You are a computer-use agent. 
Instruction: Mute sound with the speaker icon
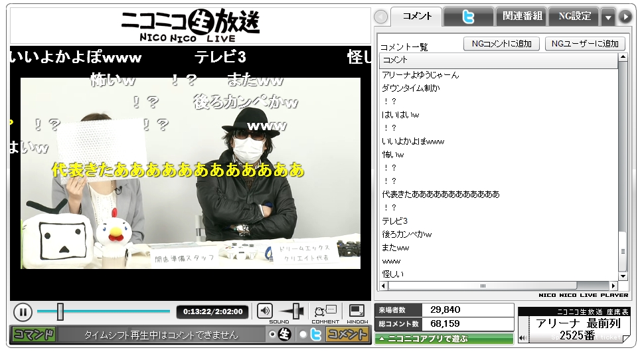[x=265, y=311]
